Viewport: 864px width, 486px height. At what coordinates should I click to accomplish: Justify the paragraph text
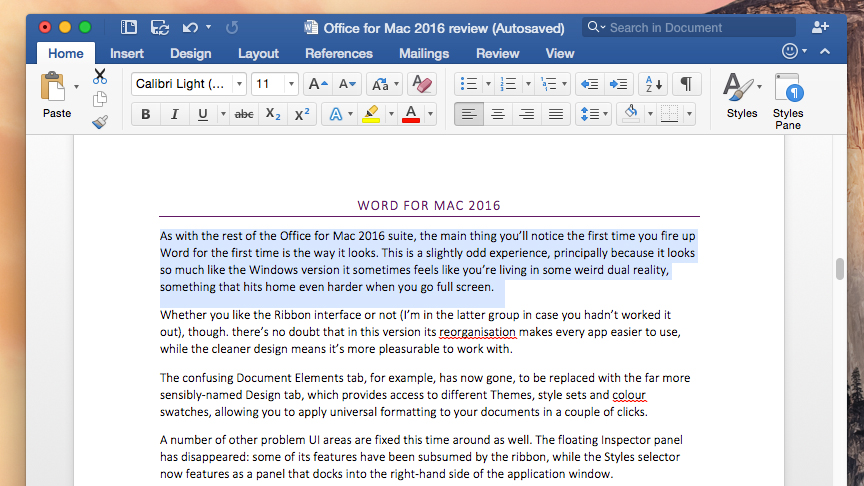click(x=555, y=114)
